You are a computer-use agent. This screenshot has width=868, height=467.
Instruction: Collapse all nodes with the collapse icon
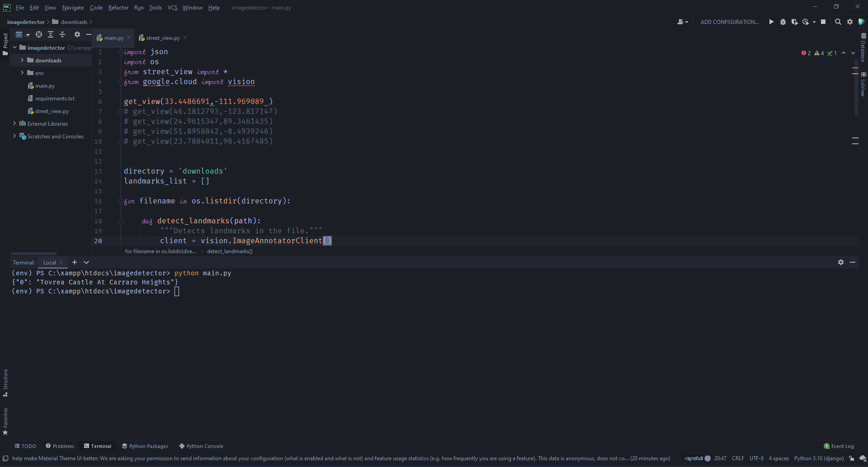pyautogui.click(x=63, y=34)
